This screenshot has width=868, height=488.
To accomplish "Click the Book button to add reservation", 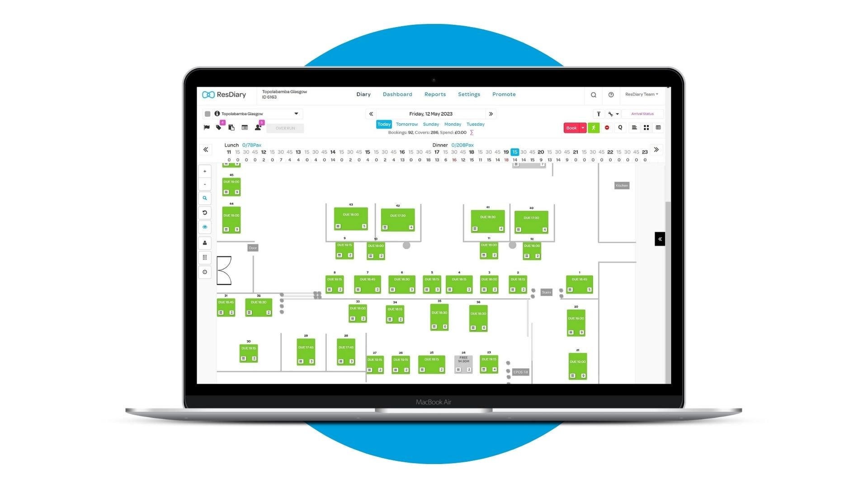I will (x=571, y=127).
